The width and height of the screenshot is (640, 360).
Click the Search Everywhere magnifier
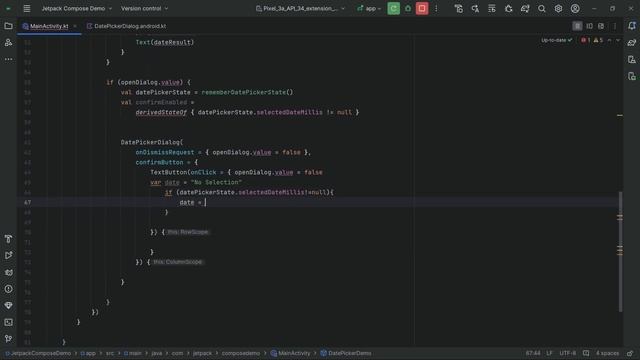[542, 8]
